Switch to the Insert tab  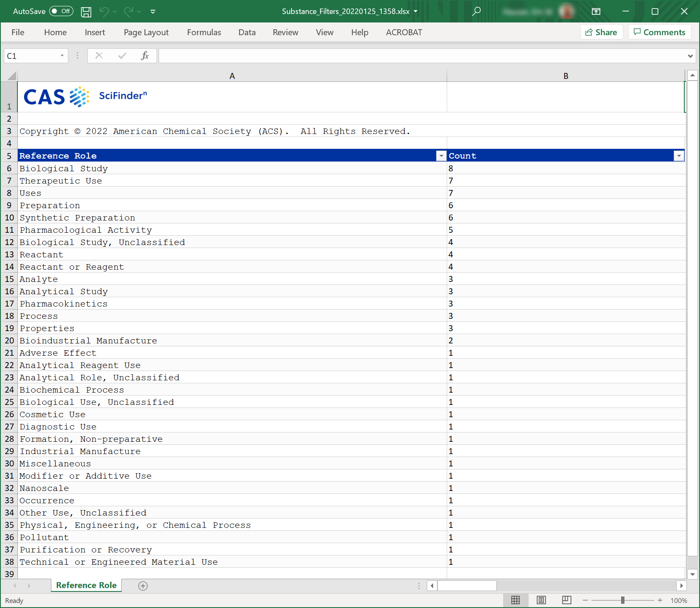[95, 32]
